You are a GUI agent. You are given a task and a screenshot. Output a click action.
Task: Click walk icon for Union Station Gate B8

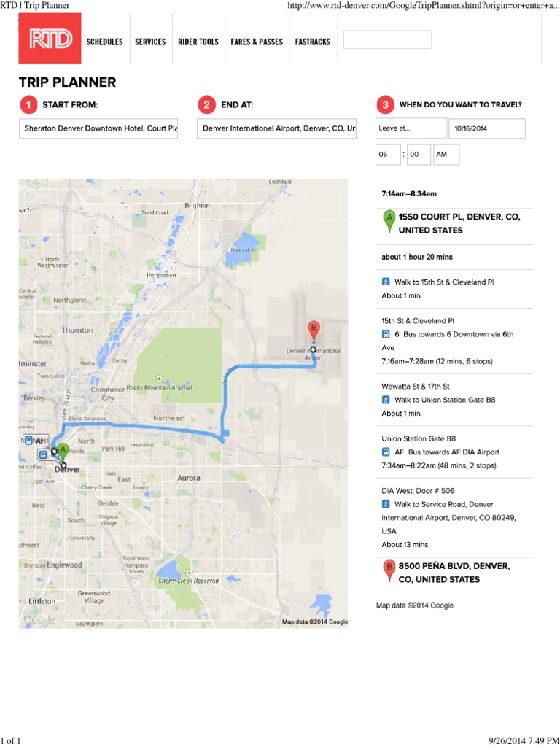(x=386, y=400)
